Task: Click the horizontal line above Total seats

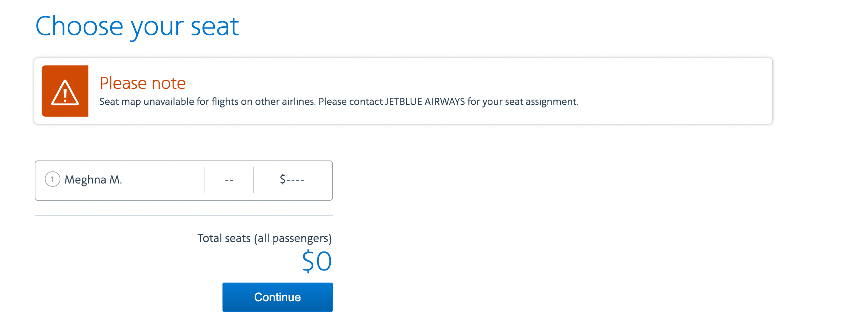Action: click(183, 216)
